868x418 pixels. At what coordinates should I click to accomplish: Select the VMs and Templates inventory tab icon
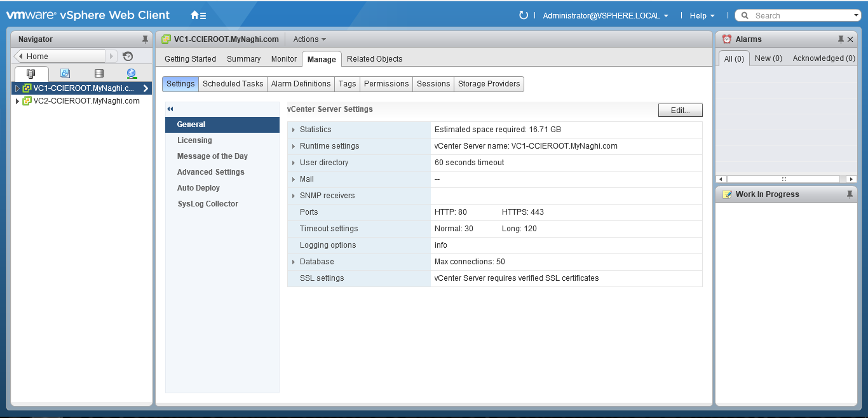click(65, 74)
